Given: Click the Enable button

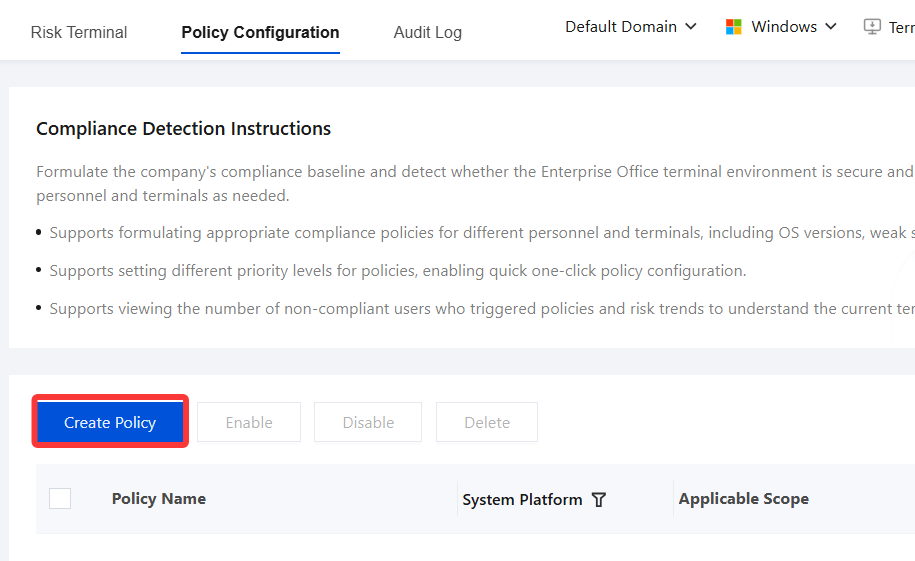Looking at the screenshot, I should click(249, 422).
